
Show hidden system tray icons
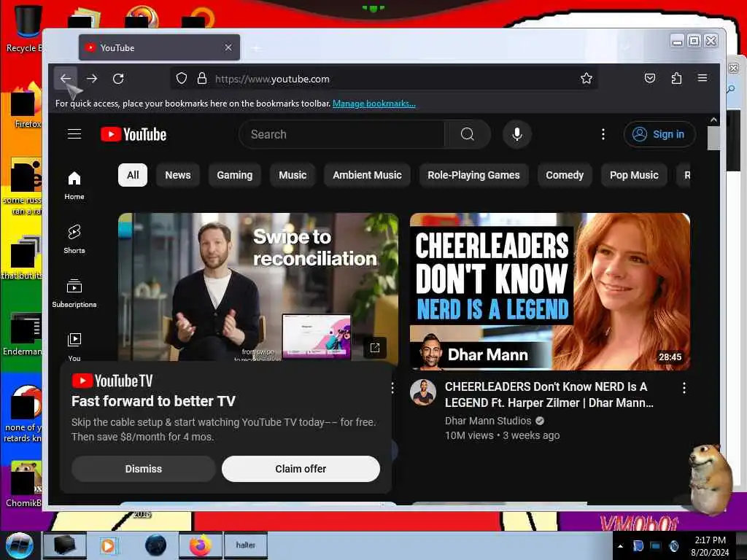coord(620,546)
